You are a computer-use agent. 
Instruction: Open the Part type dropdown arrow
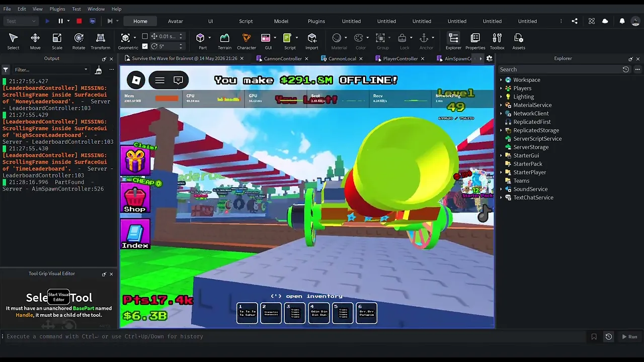(209, 38)
